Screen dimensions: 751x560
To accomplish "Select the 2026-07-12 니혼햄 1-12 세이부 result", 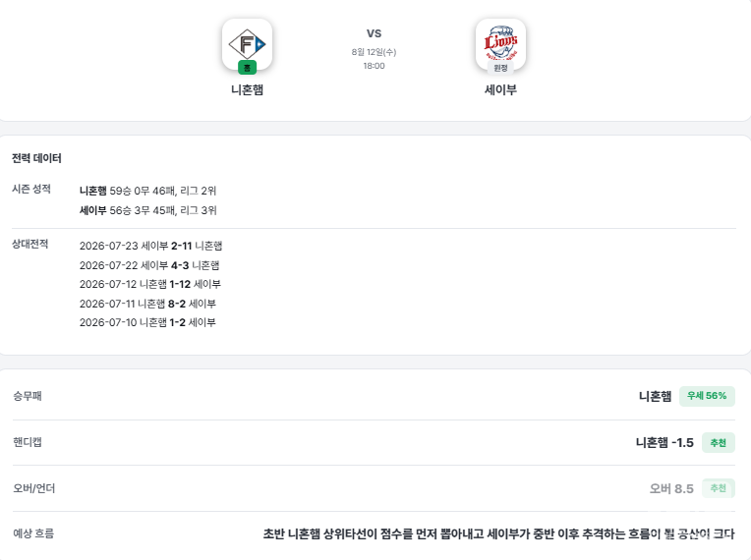I will 150,284.
